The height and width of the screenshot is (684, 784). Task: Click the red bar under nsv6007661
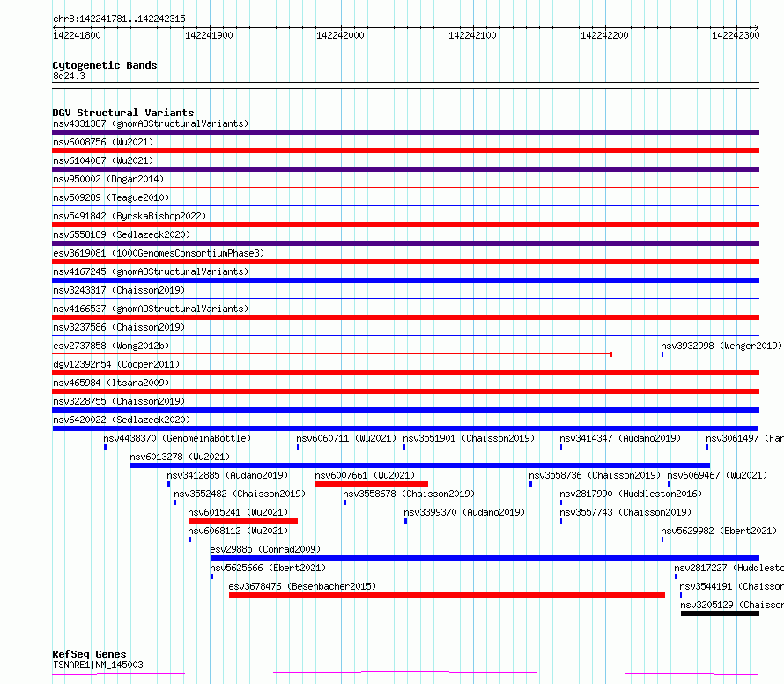tap(372, 484)
